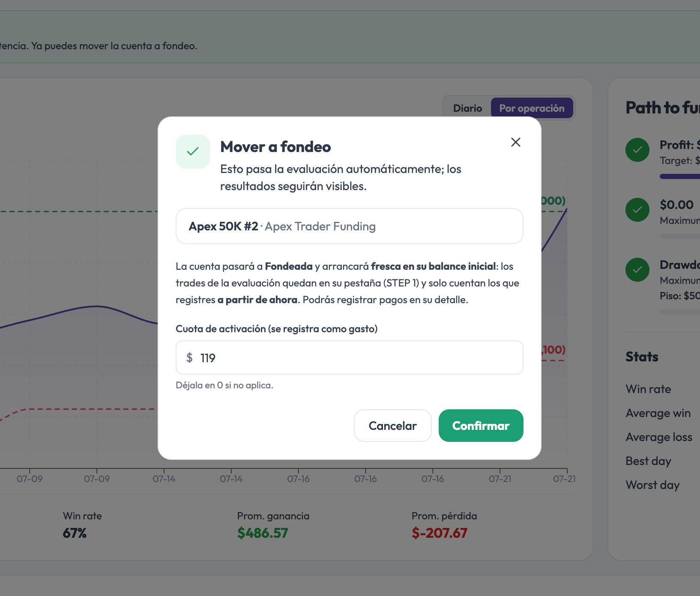Switch chart to Por operación view
The height and width of the screenshot is (596, 700).
(532, 108)
